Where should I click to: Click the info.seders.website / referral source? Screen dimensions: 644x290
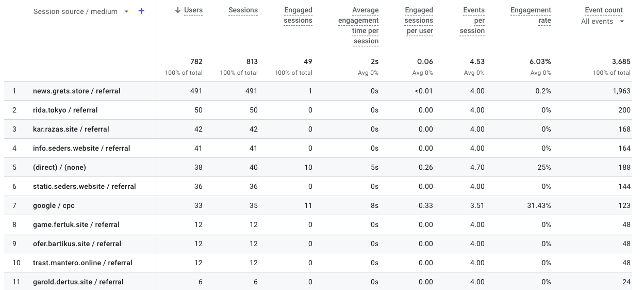(x=81, y=149)
